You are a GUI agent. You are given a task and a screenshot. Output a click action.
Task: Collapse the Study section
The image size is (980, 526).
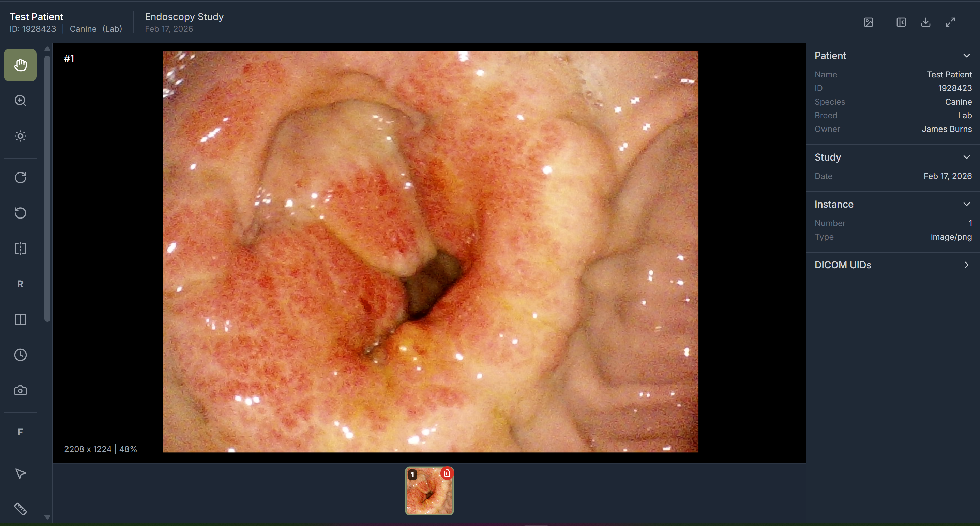(967, 157)
